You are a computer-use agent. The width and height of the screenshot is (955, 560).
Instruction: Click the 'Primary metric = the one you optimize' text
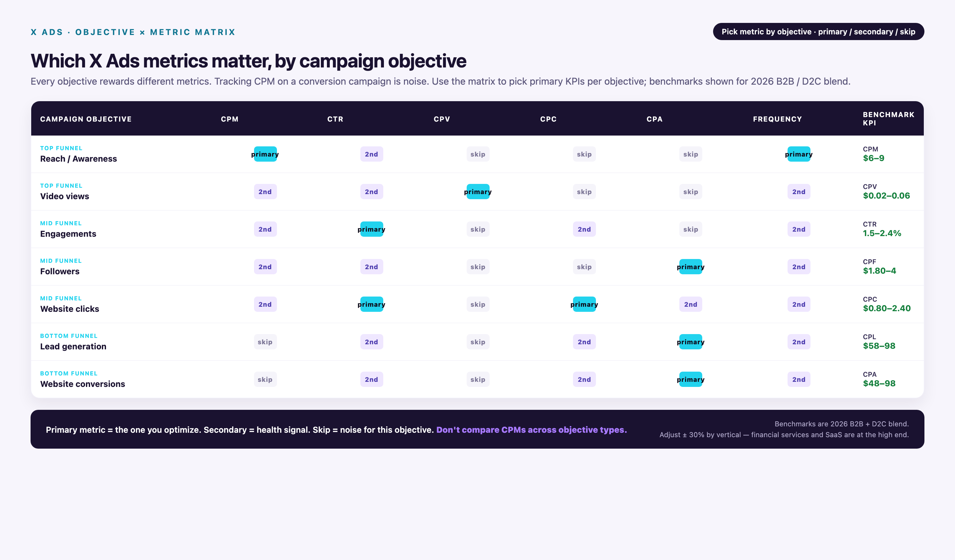(x=124, y=430)
